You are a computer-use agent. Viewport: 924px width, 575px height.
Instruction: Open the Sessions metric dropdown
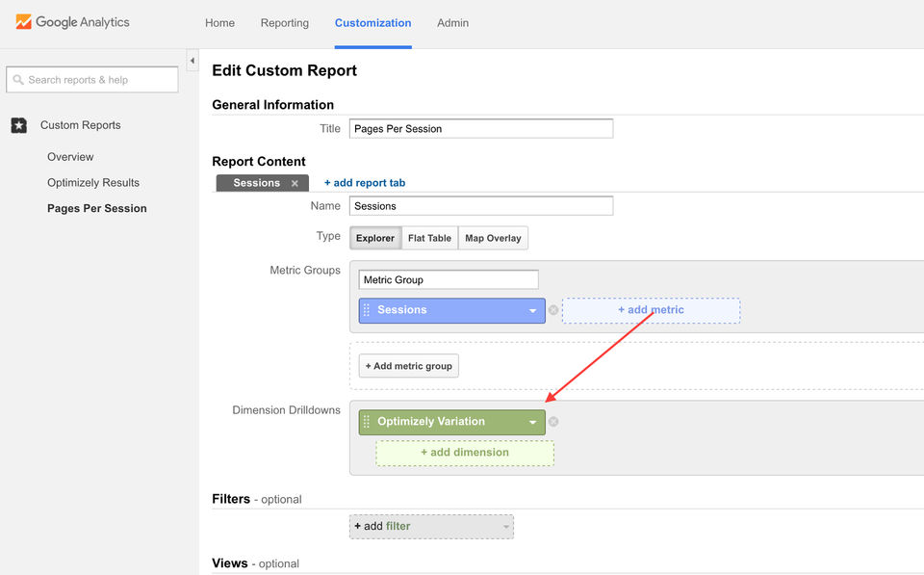[532, 310]
